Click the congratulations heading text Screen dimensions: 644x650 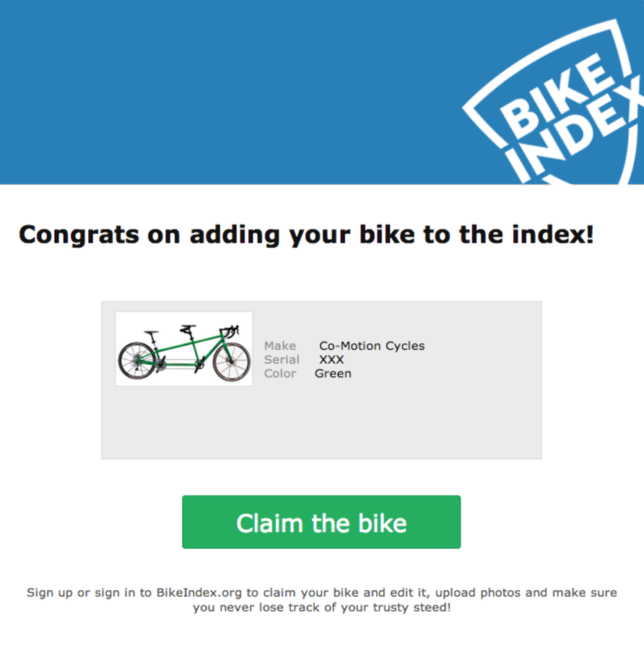point(305,234)
